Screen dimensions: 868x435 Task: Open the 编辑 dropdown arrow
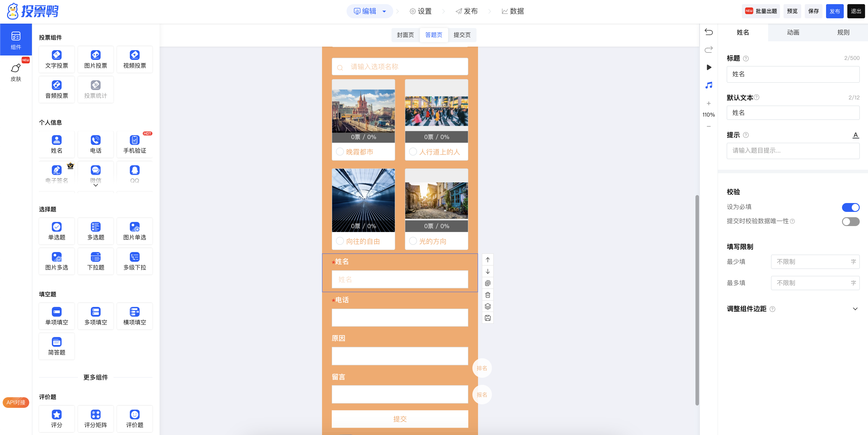tap(384, 12)
